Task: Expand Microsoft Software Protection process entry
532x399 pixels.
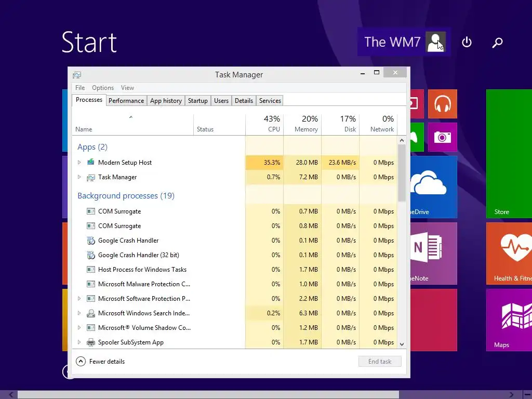Action: (79, 299)
